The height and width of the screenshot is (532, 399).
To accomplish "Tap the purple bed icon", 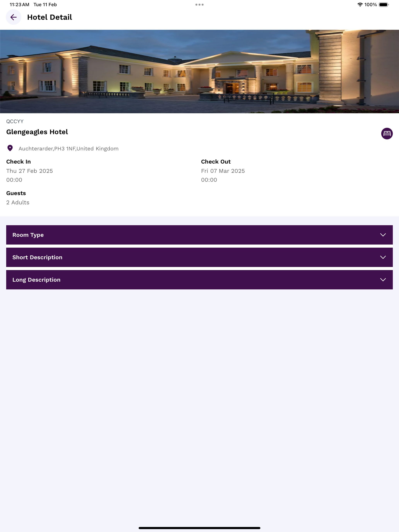I will pyautogui.click(x=387, y=133).
